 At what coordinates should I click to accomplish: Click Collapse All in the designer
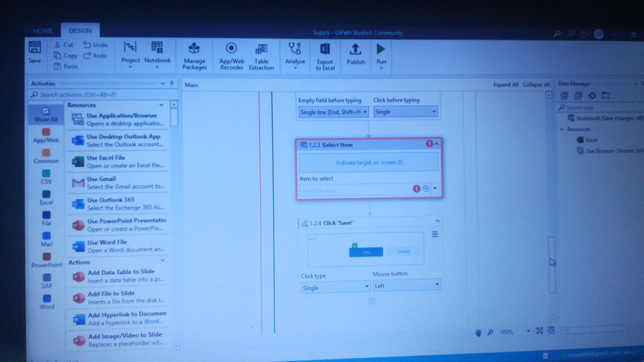tap(536, 84)
